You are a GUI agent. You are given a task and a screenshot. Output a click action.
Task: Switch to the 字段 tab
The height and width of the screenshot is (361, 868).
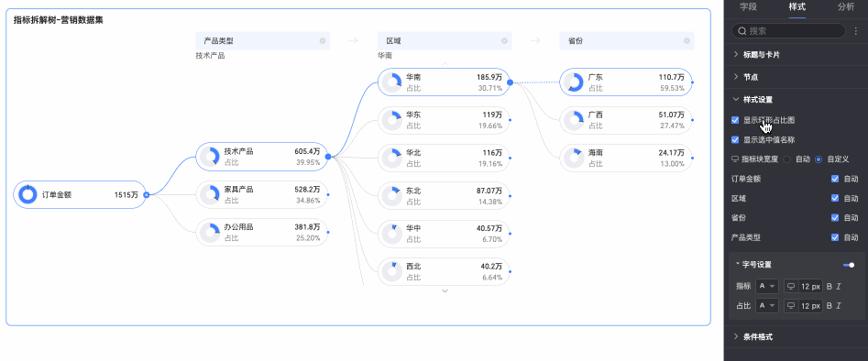point(749,7)
